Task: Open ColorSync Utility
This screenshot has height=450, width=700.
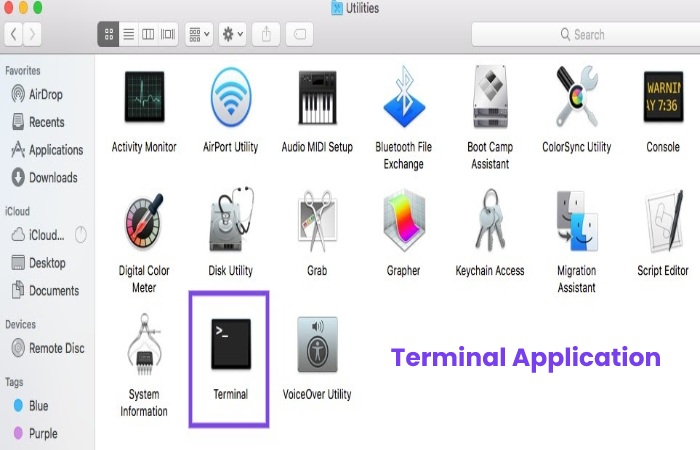Action: point(576,97)
